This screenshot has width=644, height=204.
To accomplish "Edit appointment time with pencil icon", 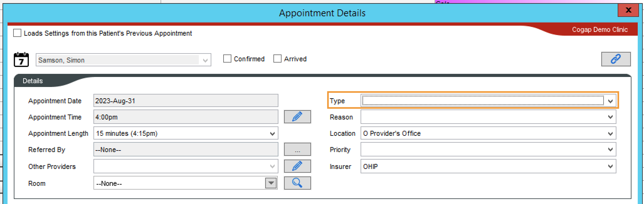I will click(297, 117).
